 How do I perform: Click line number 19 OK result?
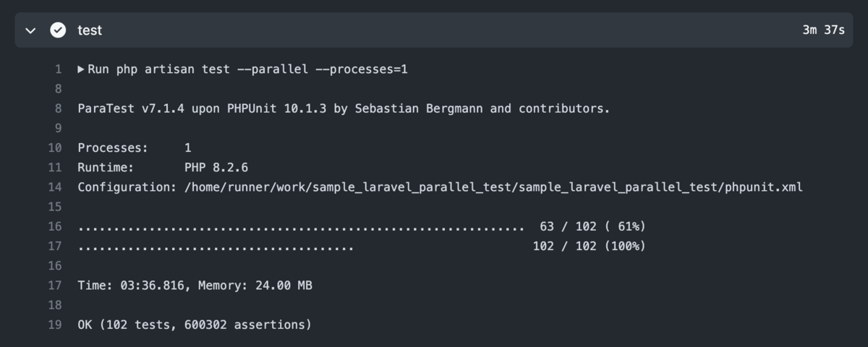tap(55, 325)
